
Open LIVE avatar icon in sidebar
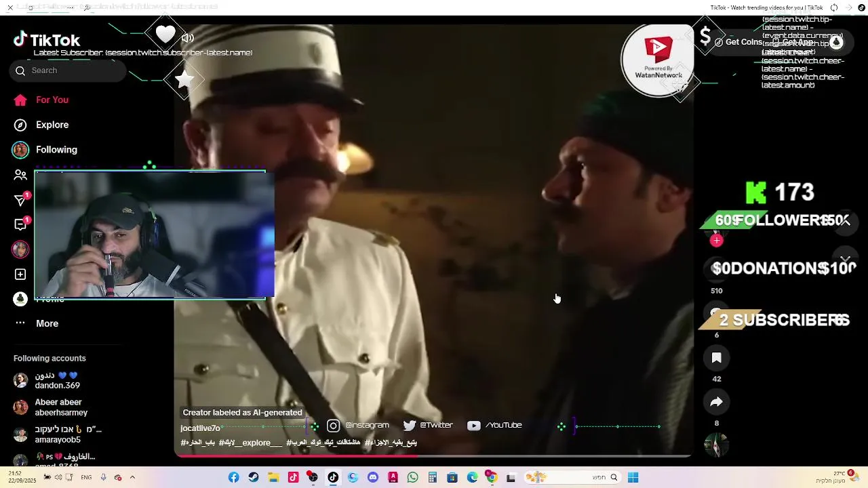(20, 249)
